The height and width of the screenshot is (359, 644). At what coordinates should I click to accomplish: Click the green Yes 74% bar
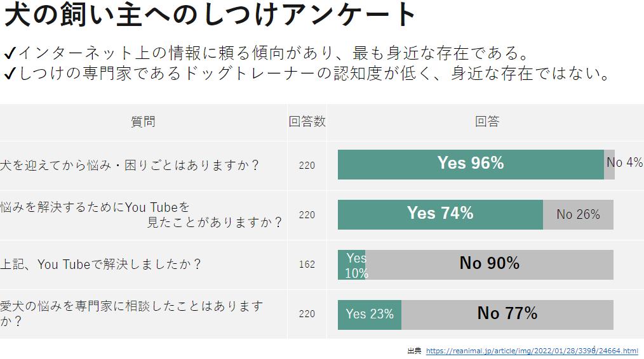(440, 214)
